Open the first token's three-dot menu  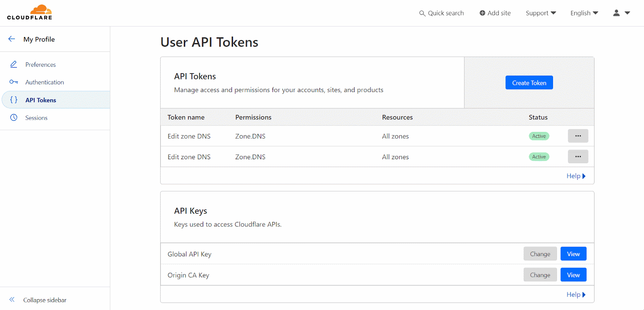(x=578, y=136)
